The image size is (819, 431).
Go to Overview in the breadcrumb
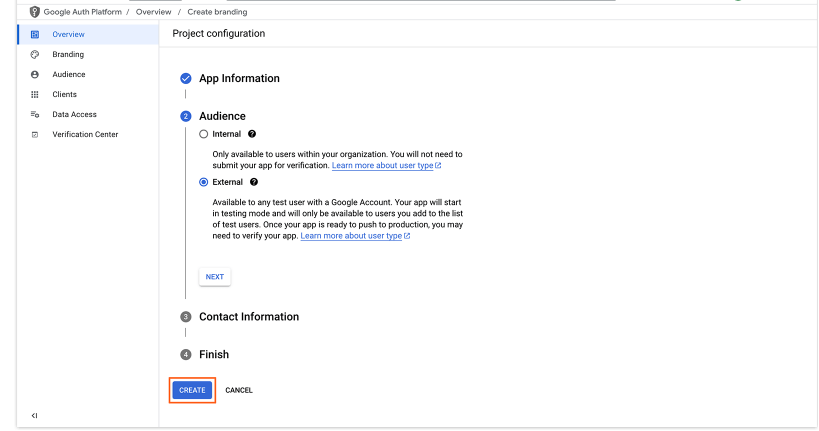154,12
